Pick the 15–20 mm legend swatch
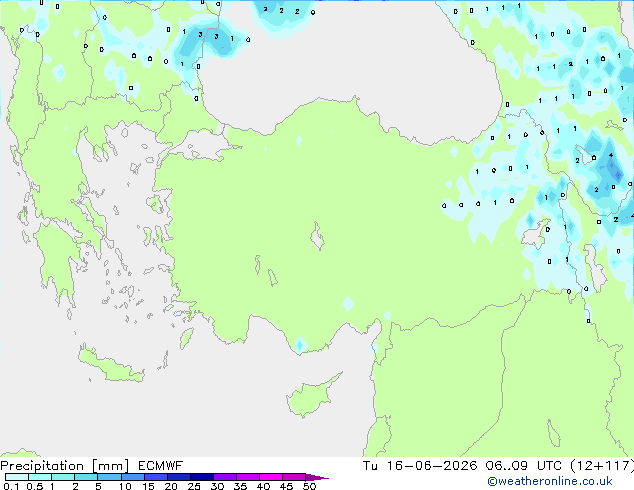 pyautogui.click(x=155, y=477)
